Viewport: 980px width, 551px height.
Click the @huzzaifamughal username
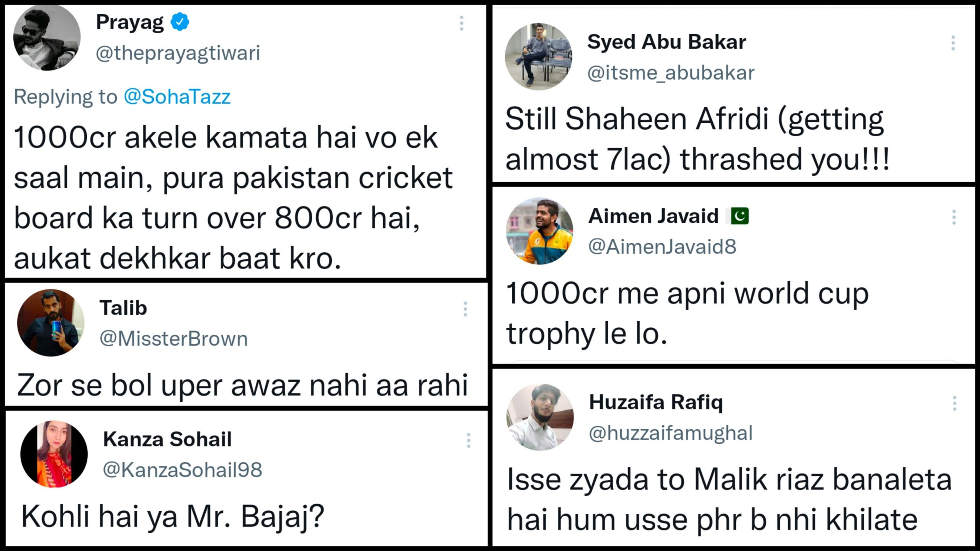[x=671, y=433]
